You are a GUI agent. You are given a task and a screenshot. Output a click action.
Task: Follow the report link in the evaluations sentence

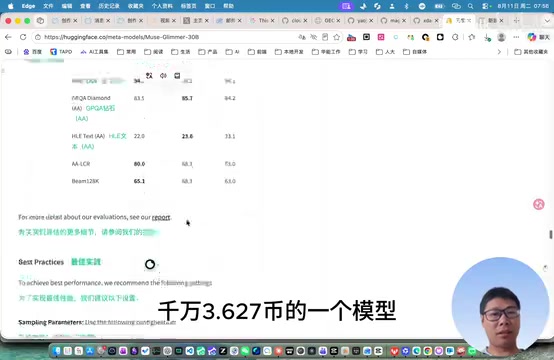(161, 217)
